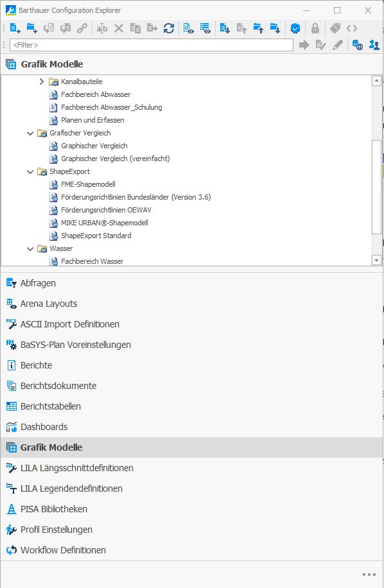Select the pencil edit icon beside the filter
Image resolution: width=384 pixels, height=588 pixels.
(x=336, y=46)
